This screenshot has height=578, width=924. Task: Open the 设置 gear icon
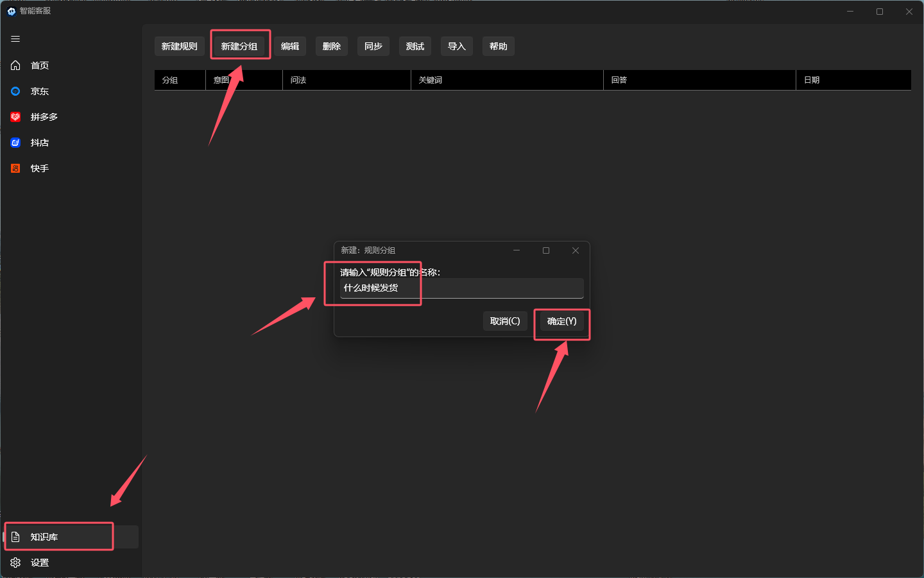[16, 563]
